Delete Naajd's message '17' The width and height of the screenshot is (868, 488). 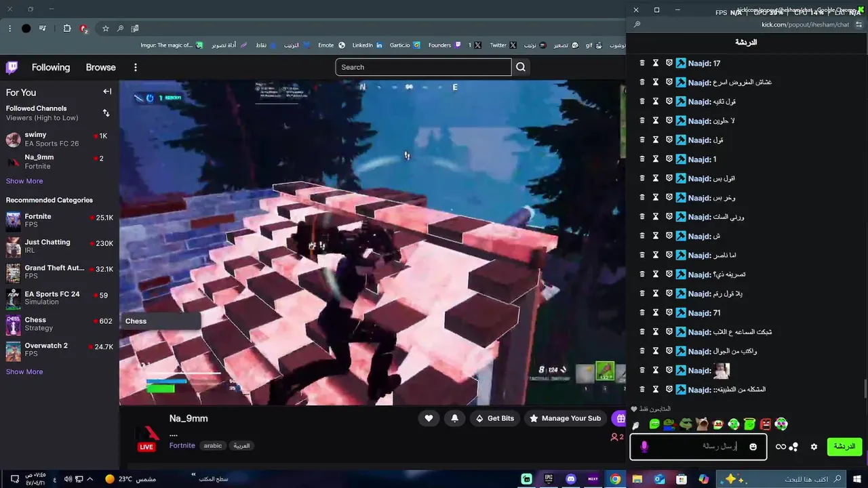pos(642,63)
